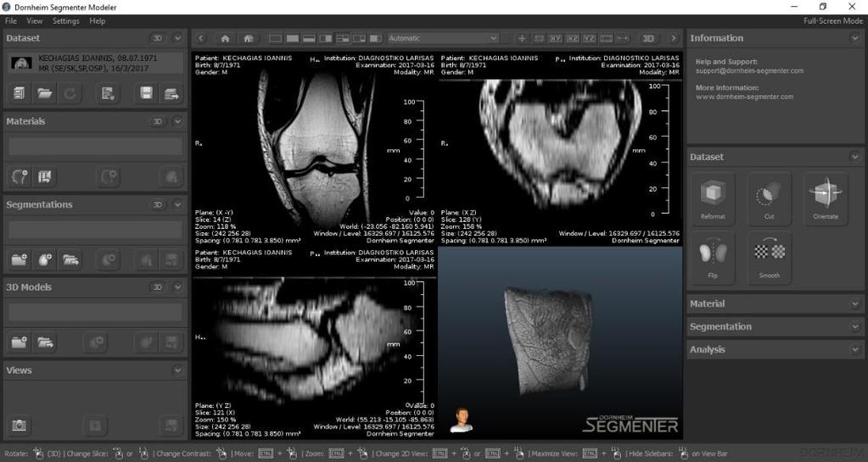Click the orientation human figure in 3D view
Screen dimensions: 868x462
[x=461, y=420]
